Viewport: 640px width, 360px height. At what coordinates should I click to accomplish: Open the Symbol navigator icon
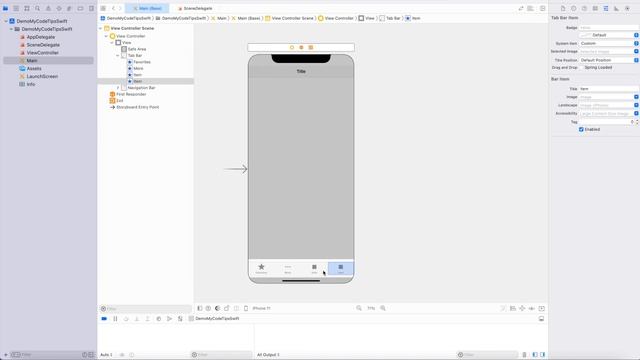27,8
